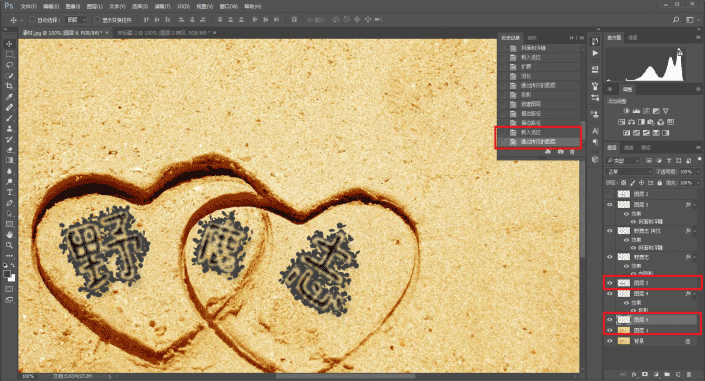Select the Dodge tool
The image size is (705, 381).
[9, 182]
